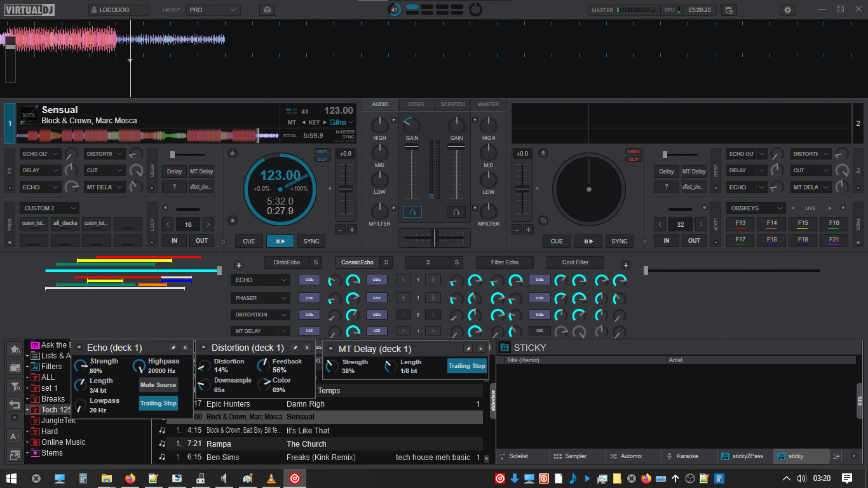
Task: Click the CUE button on deck 1
Action: click(249, 241)
